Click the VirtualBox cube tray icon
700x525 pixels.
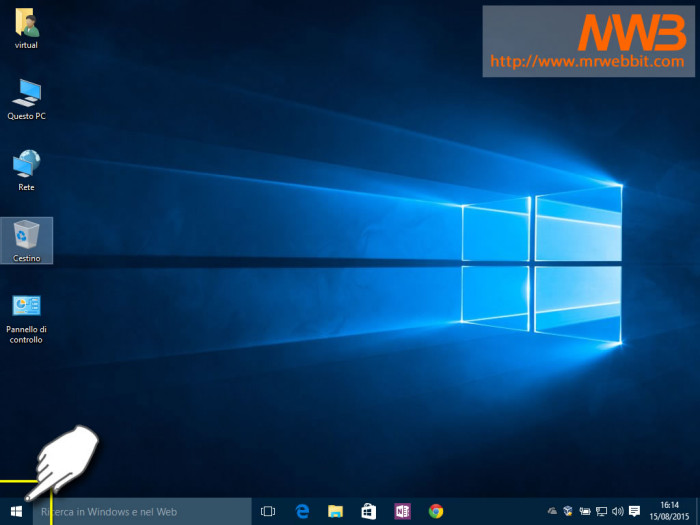click(x=568, y=511)
